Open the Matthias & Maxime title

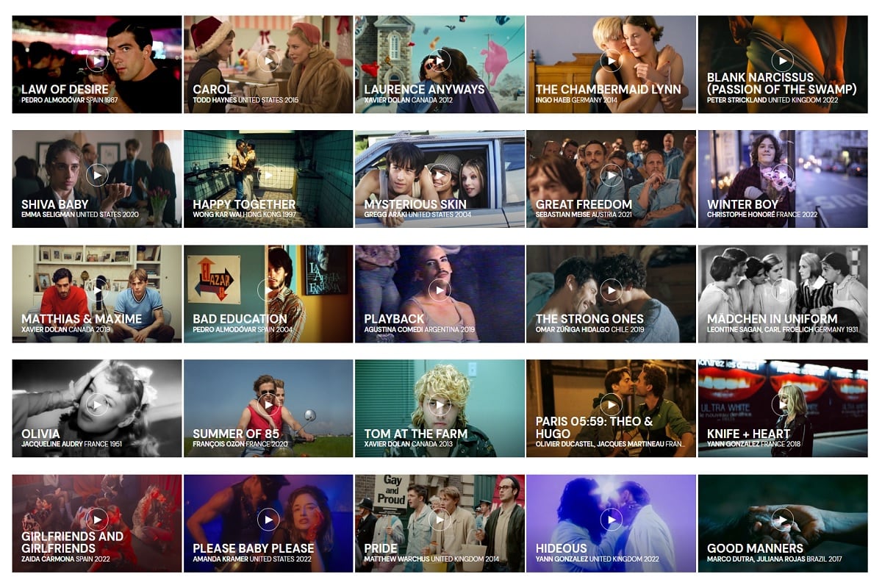tap(82, 319)
